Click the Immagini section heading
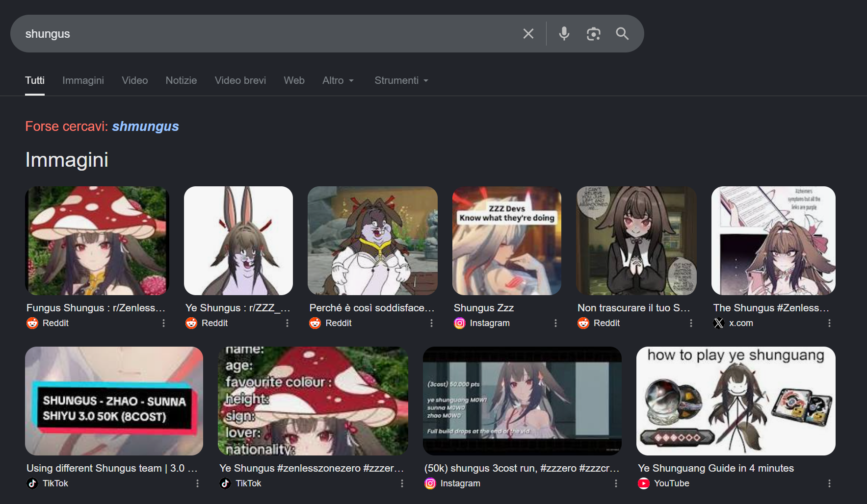This screenshot has width=867, height=504. (x=67, y=160)
